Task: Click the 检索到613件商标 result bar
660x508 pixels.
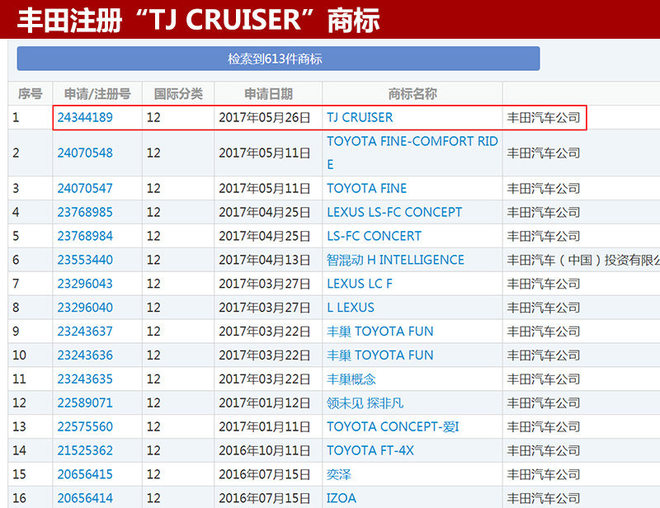Action: point(278,59)
